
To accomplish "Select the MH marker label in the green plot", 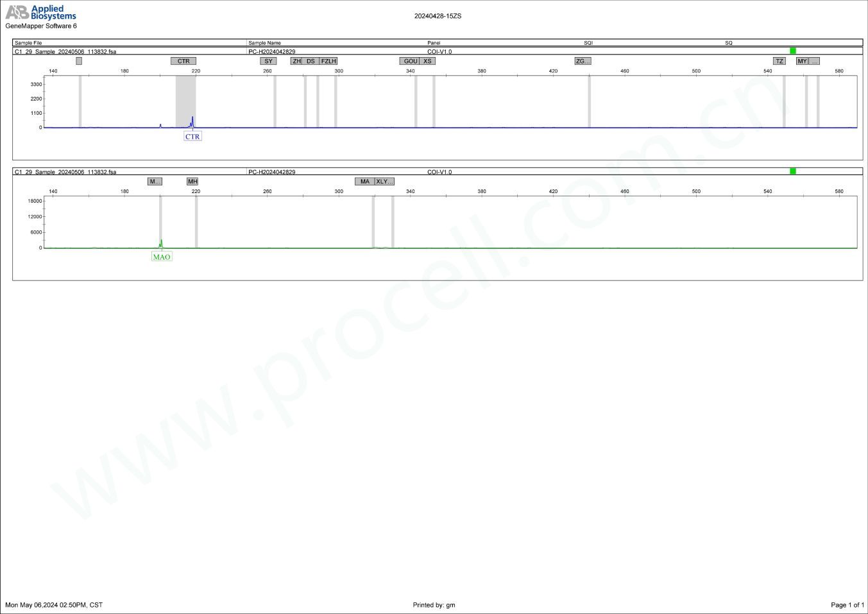I will [192, 182].
